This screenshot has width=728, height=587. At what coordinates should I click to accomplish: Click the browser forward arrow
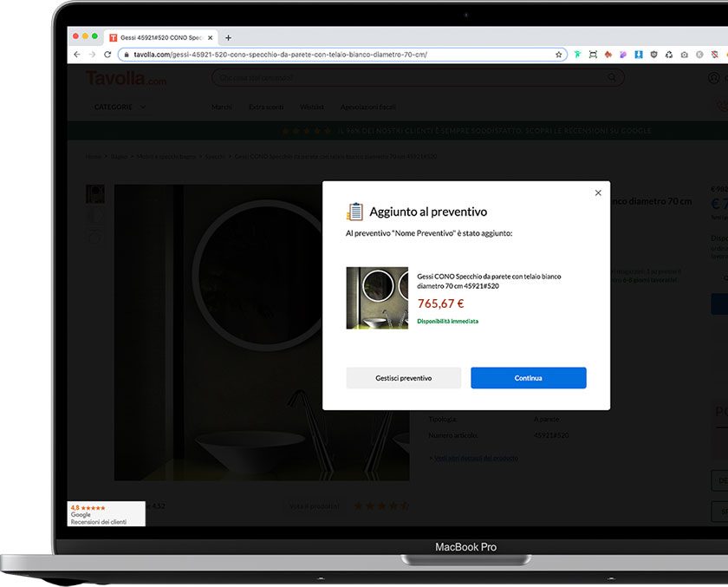93,55
